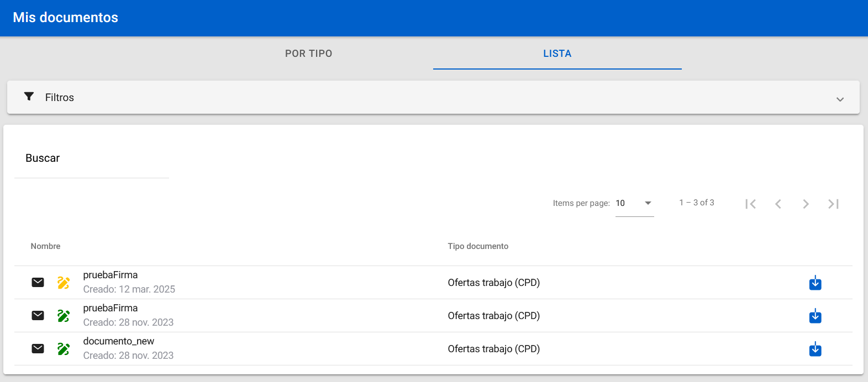
Task: Click green signature icon for pruebaFirma 28 nov. 2023
Action: pos(64,316)
